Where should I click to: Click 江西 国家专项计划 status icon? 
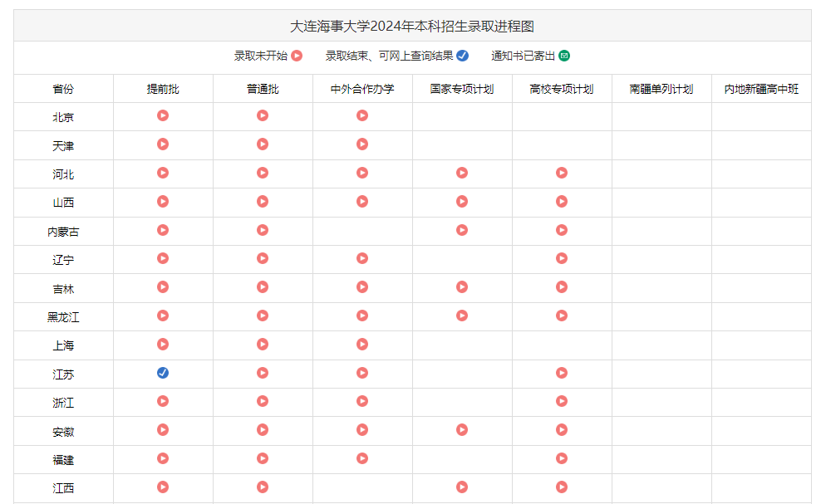pyautogui.click(x=462, y=487)
